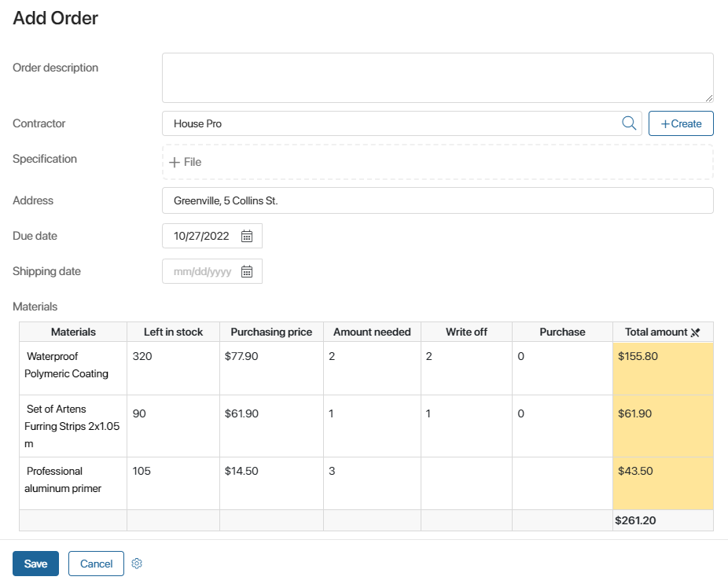Click the plus File upload icon
The width and height of the screenshot is (728, 584).
(x=175, y=162)
